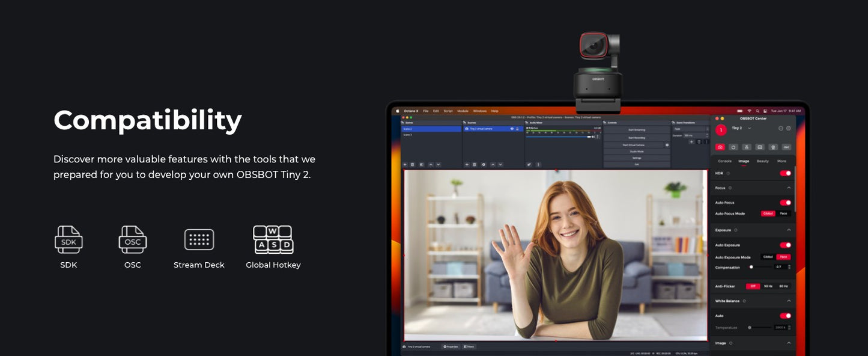Select the red camera icon in OBSBOT Center
Image resolution: width=868 pixels, height=356 pixels.
pyautogui.click(x=720, y=147)
